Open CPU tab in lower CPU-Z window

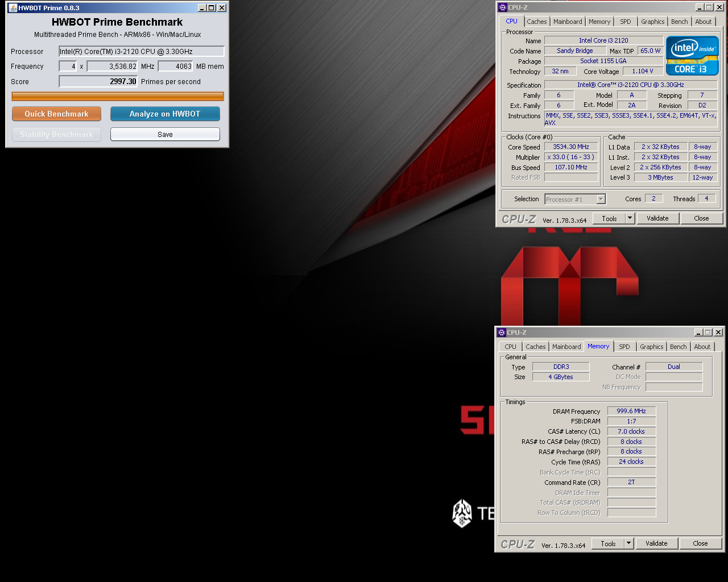[510, 347]
